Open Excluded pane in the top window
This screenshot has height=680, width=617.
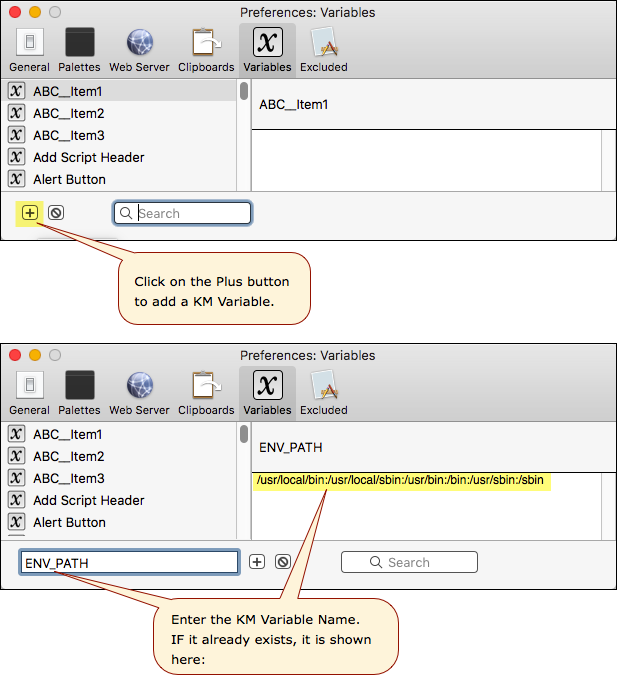coord(323,50)
